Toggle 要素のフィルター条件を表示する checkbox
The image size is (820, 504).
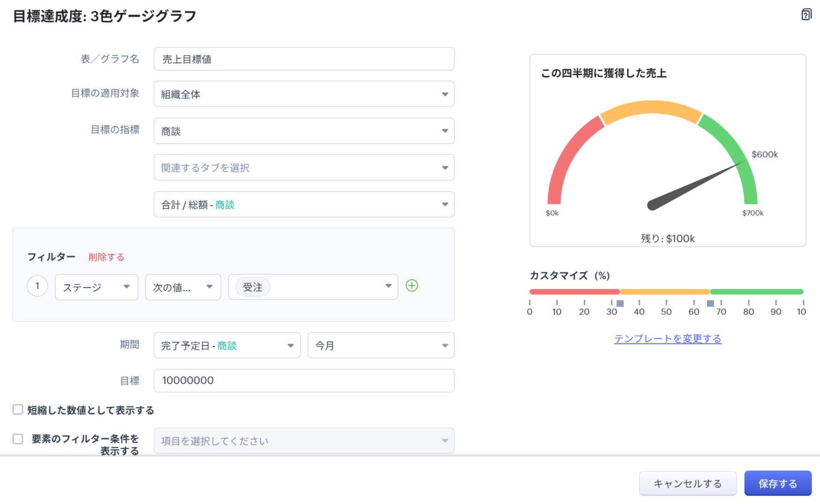tap(18, 439)
